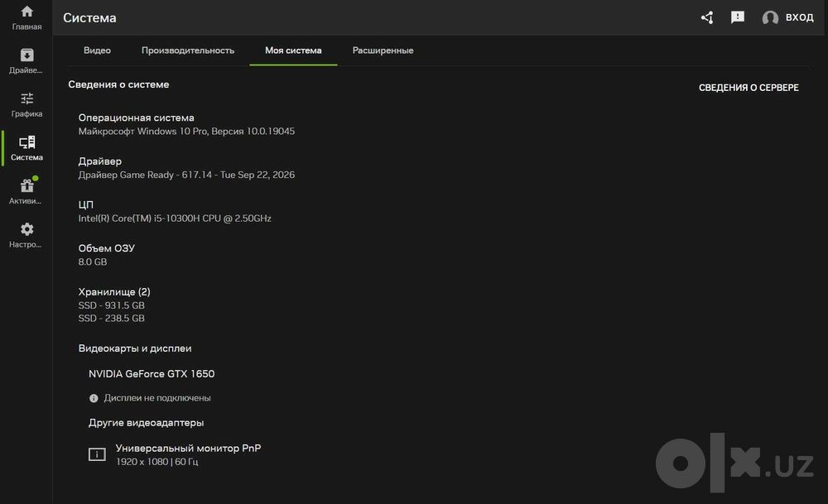Viewport: 828px width, 504px height.
Task: Click NVIDIA GeForce GTX 1650 entry
Action: 152,373
